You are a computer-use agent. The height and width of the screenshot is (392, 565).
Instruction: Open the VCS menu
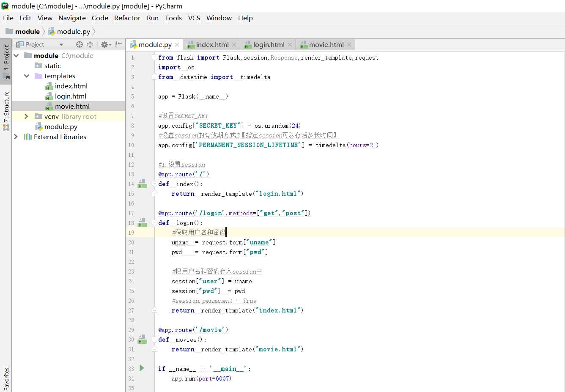194,18
